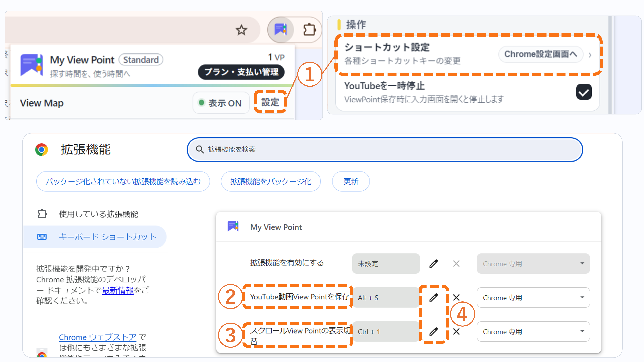Open the My View Point extension toolbar icon
Image resolution: width=644 pixels, height=362 pixels.
pyautogui.click(x=280, y=30)
